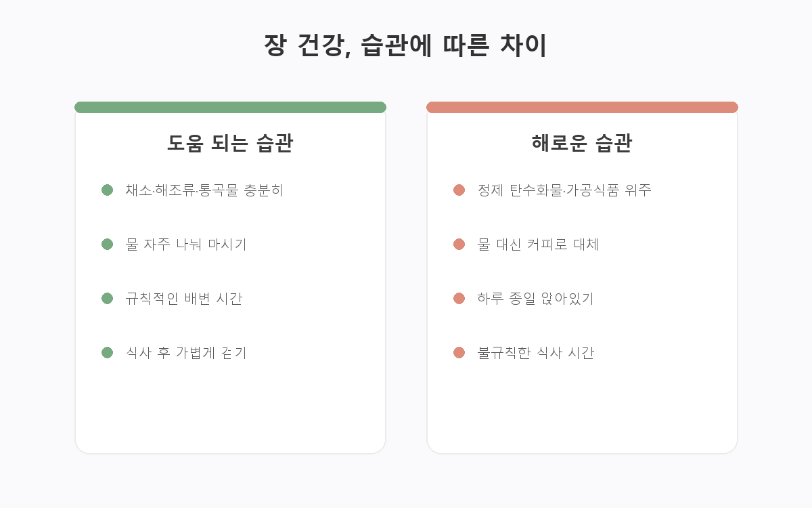Select the 규칙적인 배변 시간 list item
This screenshot has width=812, height=508.
(x=184, y=299)
